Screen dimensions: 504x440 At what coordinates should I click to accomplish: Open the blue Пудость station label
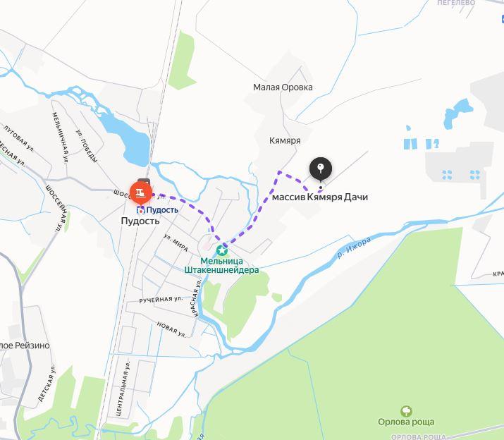(x=162, y=210)
